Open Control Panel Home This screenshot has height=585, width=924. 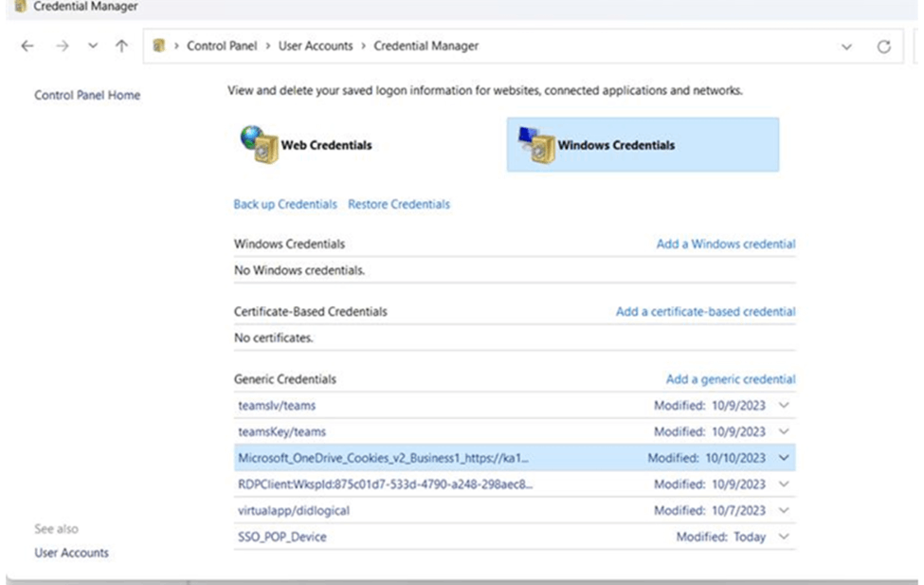(x=87, y=95)
